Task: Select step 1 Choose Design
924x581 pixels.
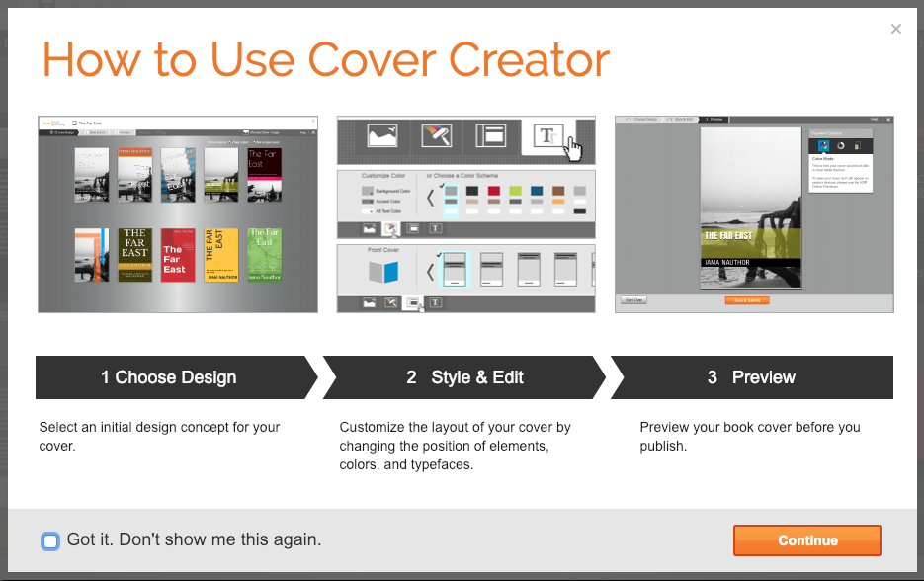Action: 169,377
